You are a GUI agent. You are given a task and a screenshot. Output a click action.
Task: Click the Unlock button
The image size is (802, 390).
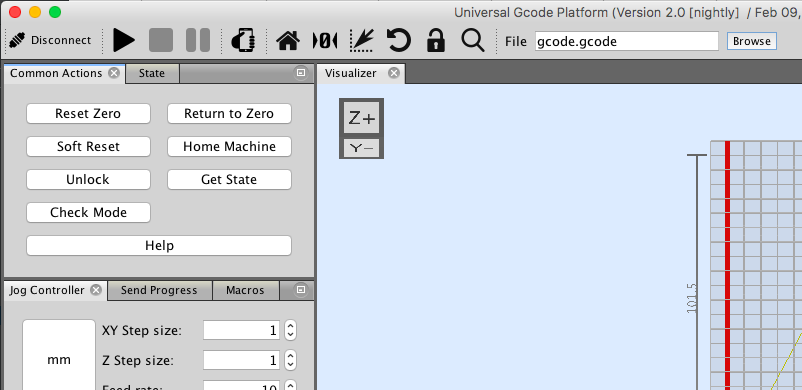(88, 180)
